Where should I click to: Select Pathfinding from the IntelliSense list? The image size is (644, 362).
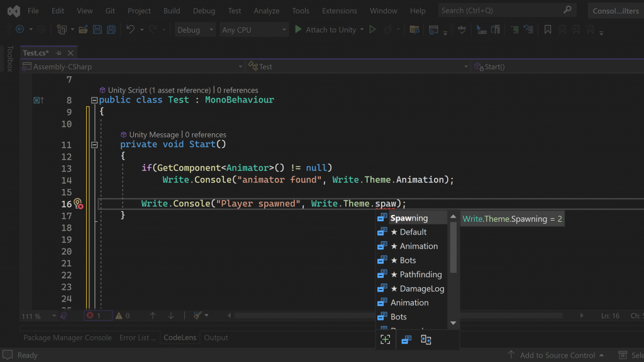[420, 274]
